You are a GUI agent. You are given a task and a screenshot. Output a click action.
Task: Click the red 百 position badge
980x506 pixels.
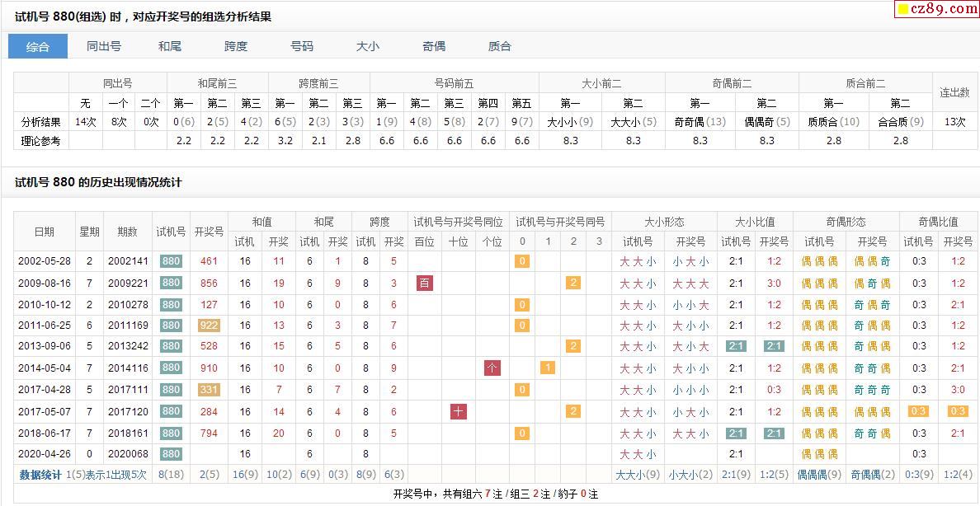tap(425, 283)
